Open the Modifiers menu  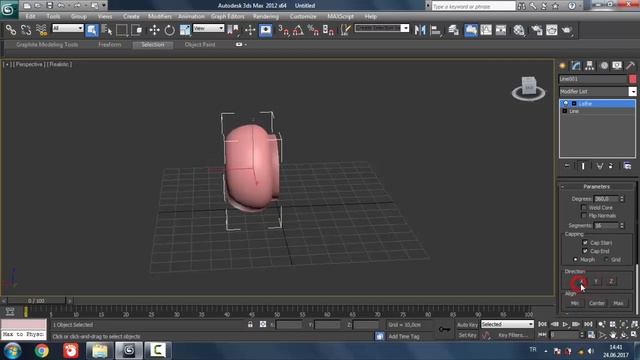pos(160,16)
